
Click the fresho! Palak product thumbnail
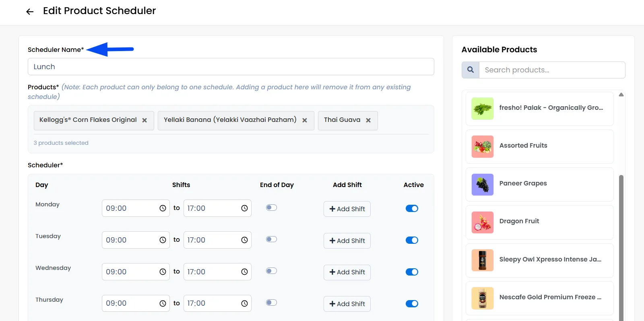pyautogui.click(x=483, y=109)
